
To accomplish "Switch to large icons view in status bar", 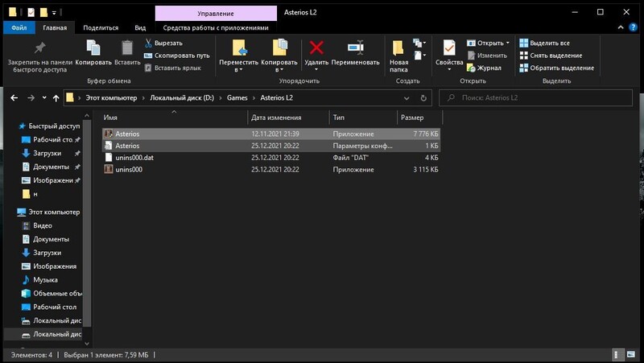I will [x=631, y=354].
